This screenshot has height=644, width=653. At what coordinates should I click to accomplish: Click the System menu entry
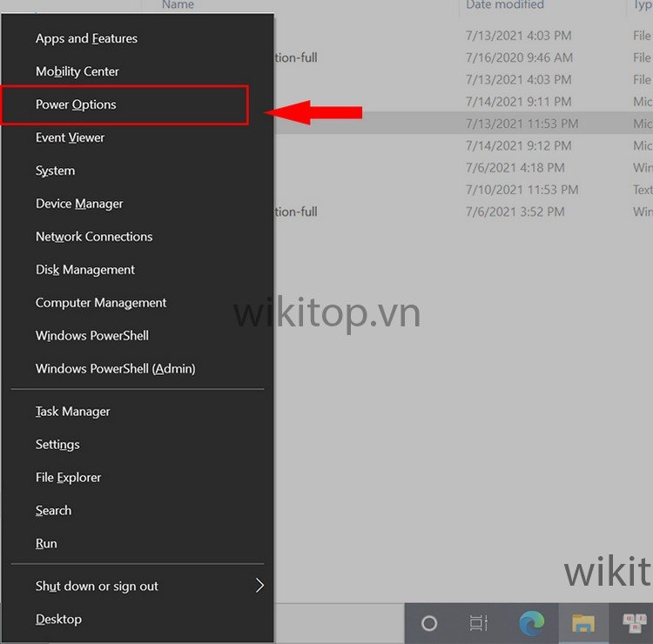55,171
